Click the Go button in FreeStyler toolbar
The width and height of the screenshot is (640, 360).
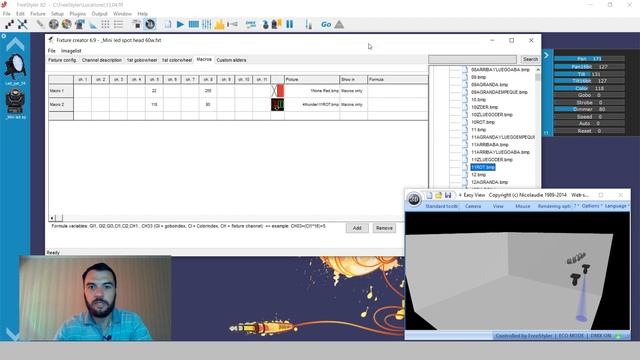(326, 24)
